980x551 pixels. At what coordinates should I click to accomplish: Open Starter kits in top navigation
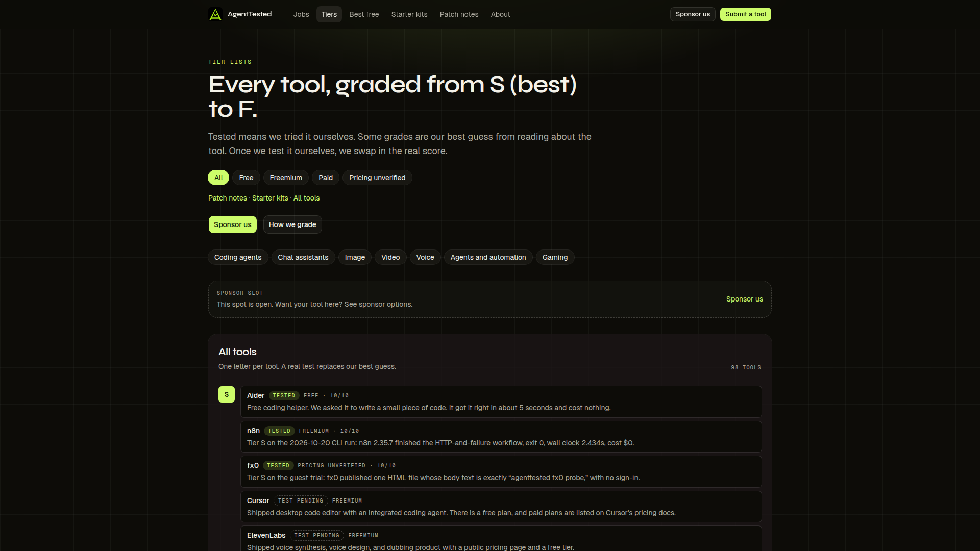[409, 14]
